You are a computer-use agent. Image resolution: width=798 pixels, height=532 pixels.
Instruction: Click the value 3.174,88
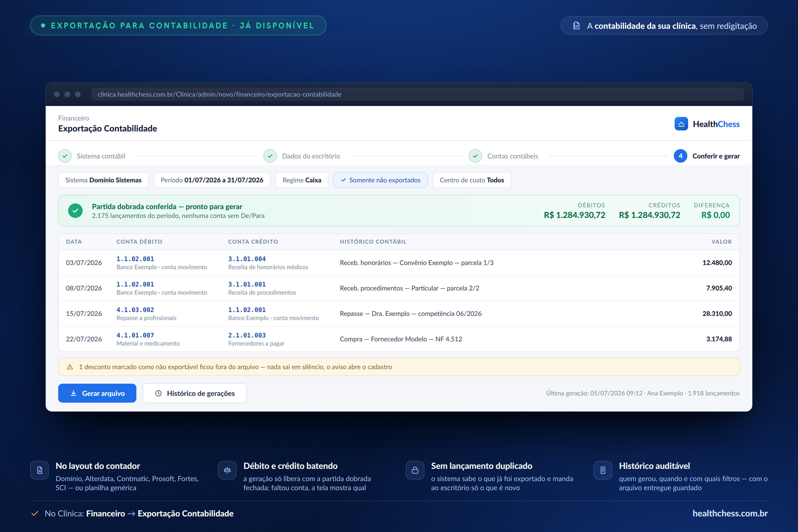click(719, 339)
